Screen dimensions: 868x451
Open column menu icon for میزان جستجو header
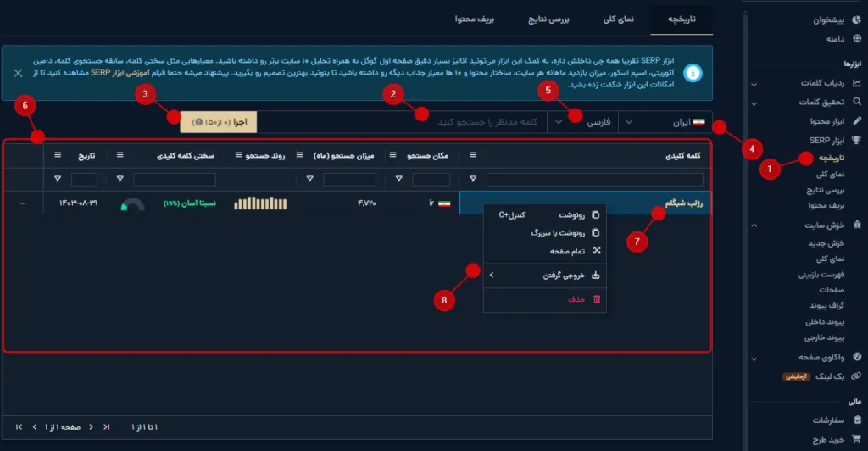click(x=299, y=155)
